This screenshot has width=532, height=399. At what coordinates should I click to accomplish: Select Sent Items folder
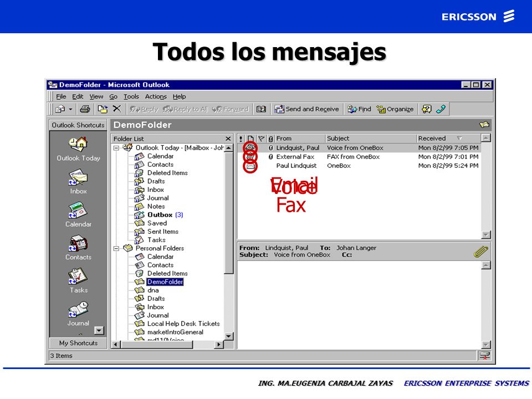pyautogui.click(x=163, y=232)
